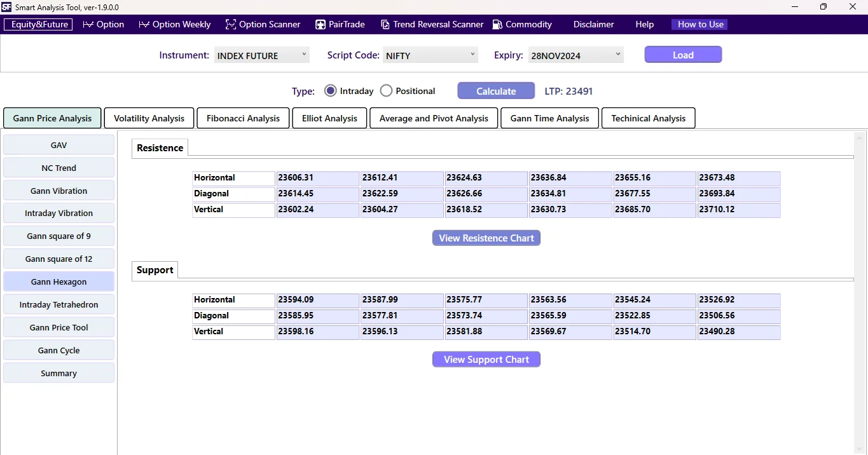Click the Calculate button
The height and width of the screenshot is (455, 868).
tap(495, 90)
